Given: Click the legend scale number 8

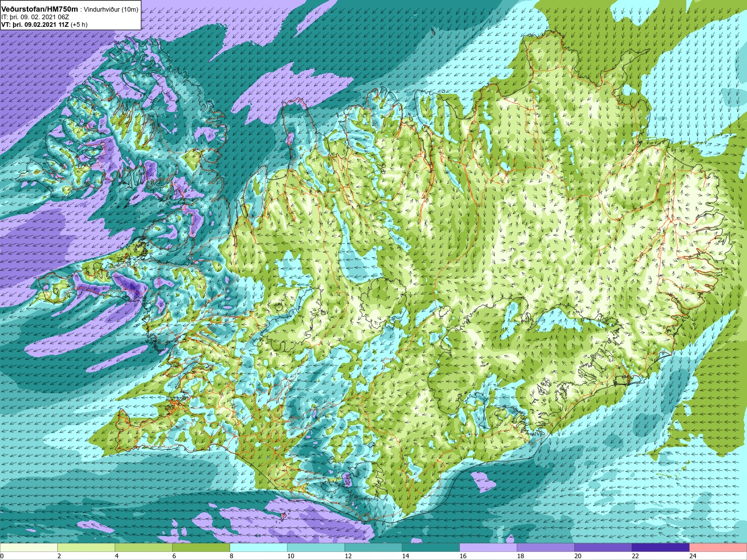Looking at the screenshot, I should coord(232,556).
